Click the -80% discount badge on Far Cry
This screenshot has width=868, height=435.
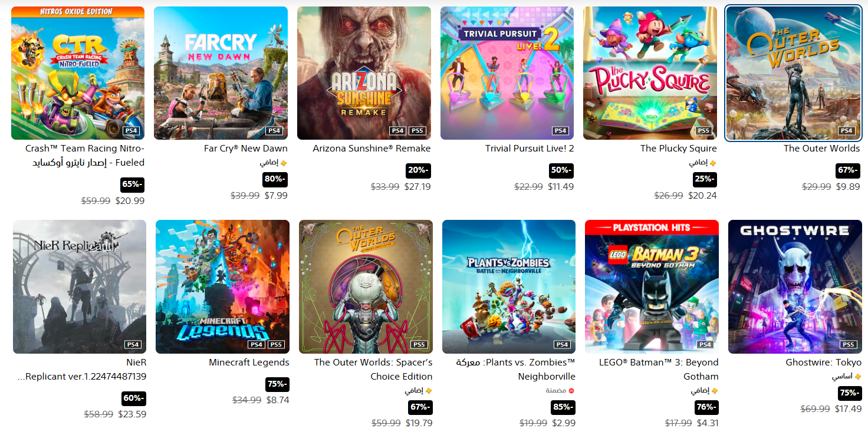pos(275,179)
